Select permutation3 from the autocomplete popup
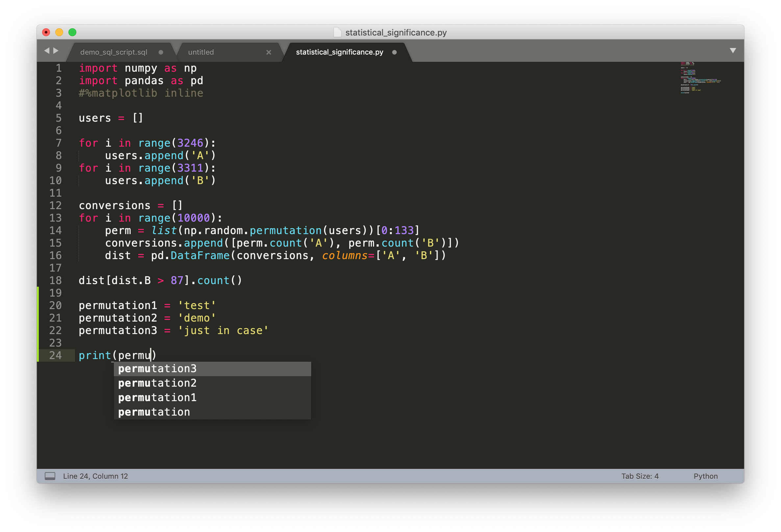Viewport: 781px width, 532px height. coord(157,369)
